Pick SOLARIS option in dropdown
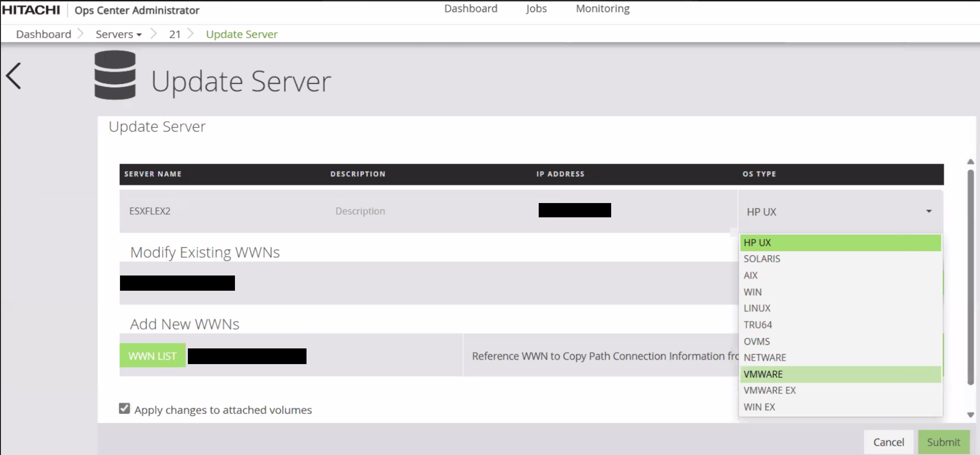Viewport: 980px width, 455px height. pyautogui.click(x=762, y=259)
